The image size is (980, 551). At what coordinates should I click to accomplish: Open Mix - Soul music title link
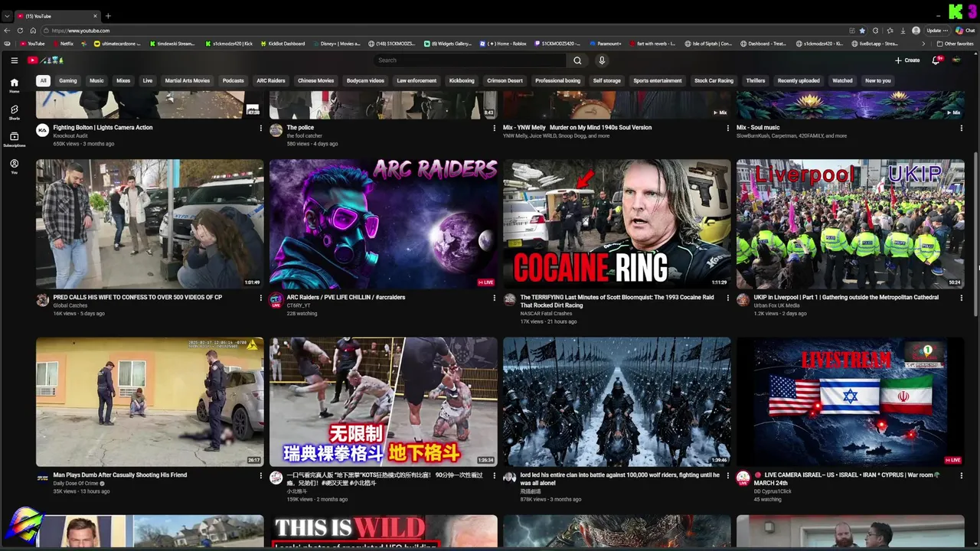[758, 128]
